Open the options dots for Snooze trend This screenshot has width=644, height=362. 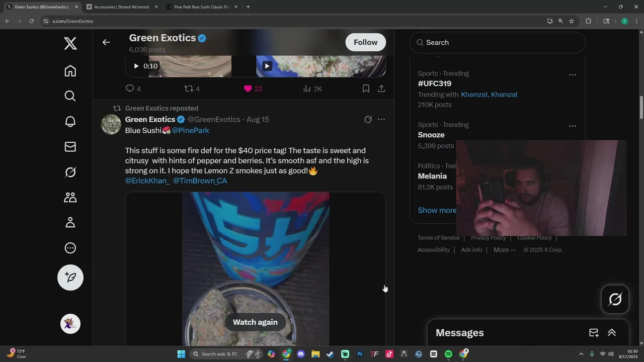[573, 126]
